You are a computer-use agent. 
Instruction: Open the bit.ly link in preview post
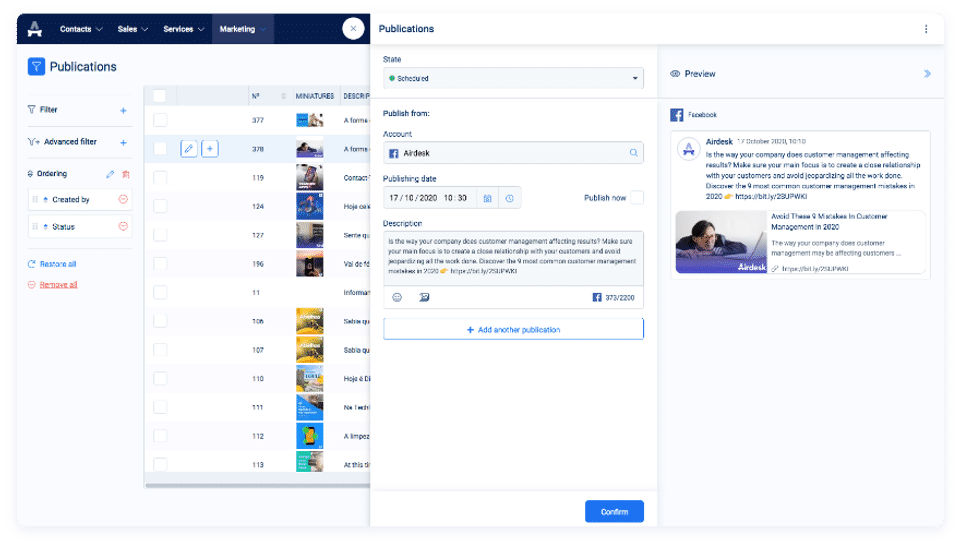click(771, 197)
